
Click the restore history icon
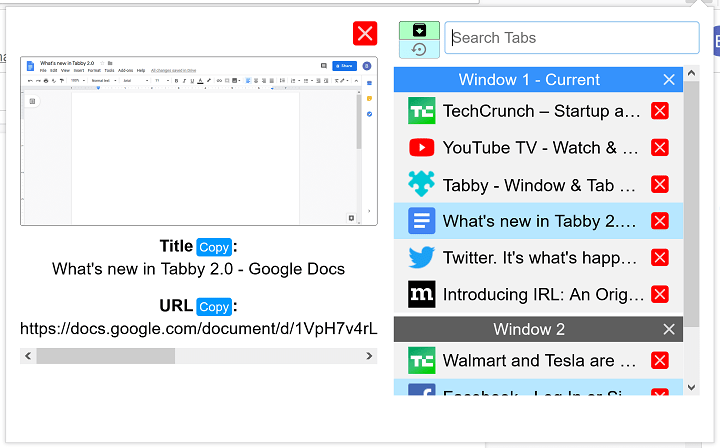click(419, 49)
